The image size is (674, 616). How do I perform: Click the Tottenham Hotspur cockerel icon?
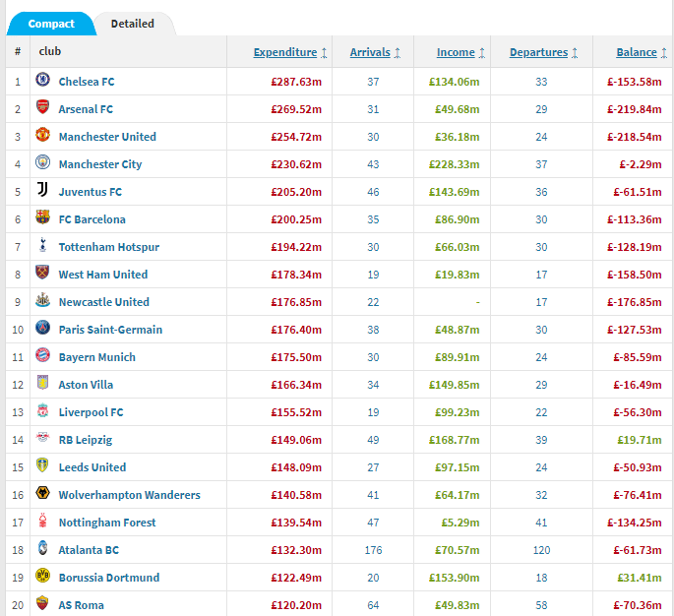42,245
